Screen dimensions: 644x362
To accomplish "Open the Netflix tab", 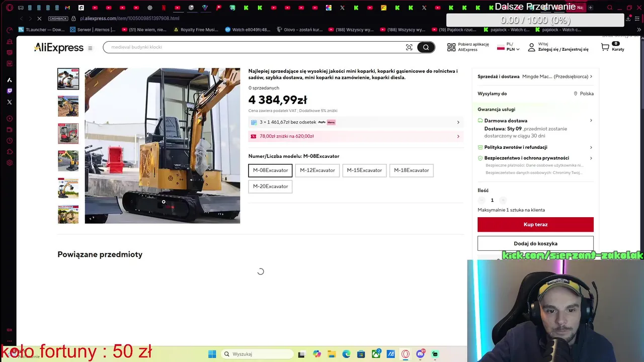I will point(164,8).
